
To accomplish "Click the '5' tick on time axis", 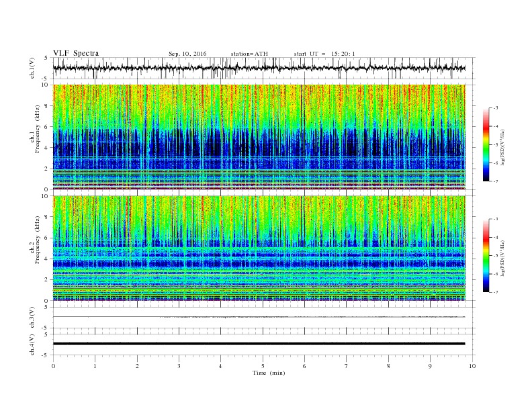I will [263, 366].
